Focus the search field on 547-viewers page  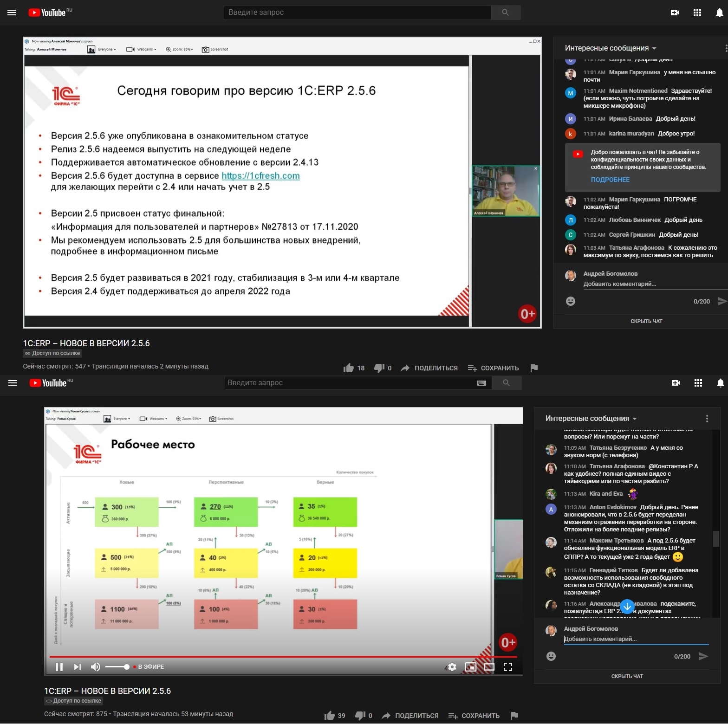tap(357, 13)
